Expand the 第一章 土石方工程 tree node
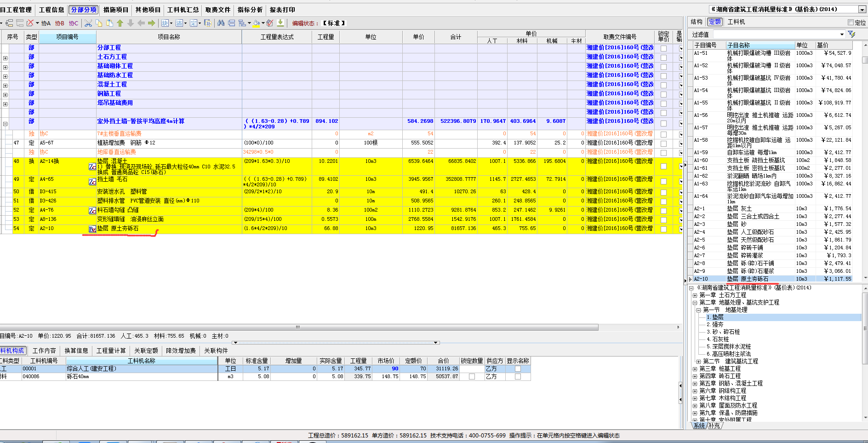 tap(695, 295)
